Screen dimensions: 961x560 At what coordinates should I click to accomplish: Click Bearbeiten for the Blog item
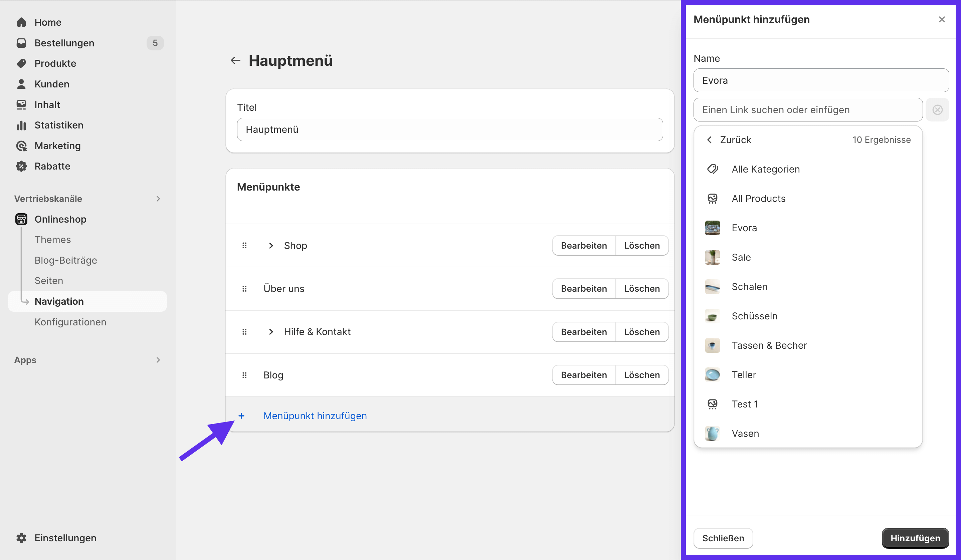coord(584,375)
